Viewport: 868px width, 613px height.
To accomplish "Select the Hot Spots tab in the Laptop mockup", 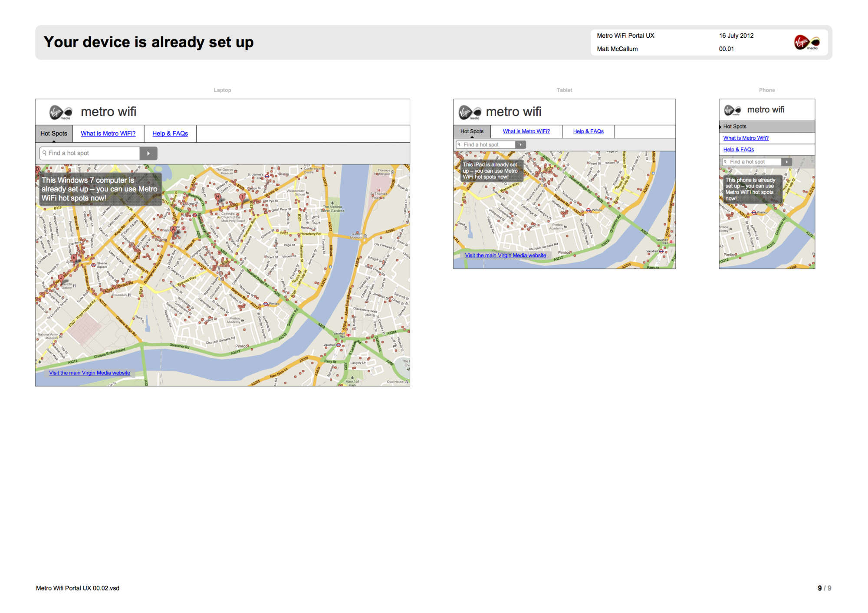I will (x=54, y=134).
